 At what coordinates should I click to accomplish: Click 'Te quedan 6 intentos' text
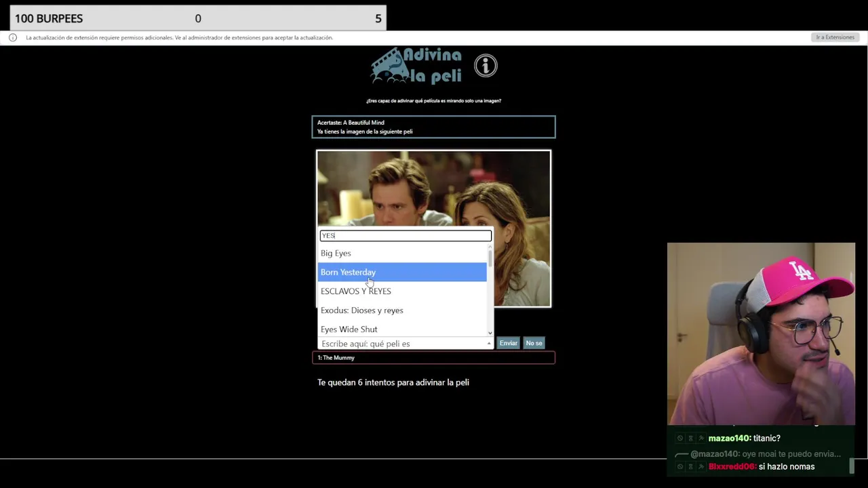(393, 382)
